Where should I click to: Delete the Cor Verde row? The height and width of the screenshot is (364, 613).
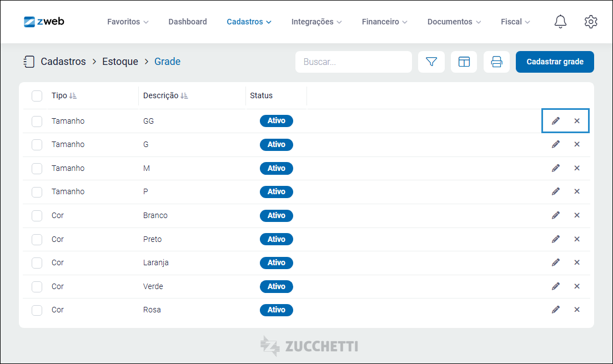coord(577,286)
